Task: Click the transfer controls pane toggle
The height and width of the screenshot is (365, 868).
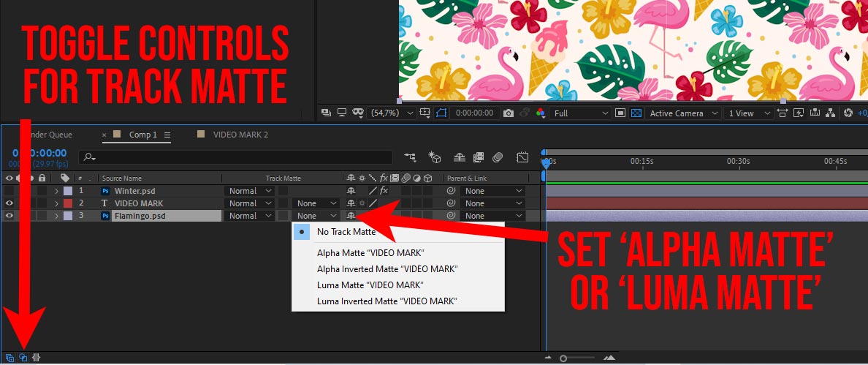Action: (23, 358)
